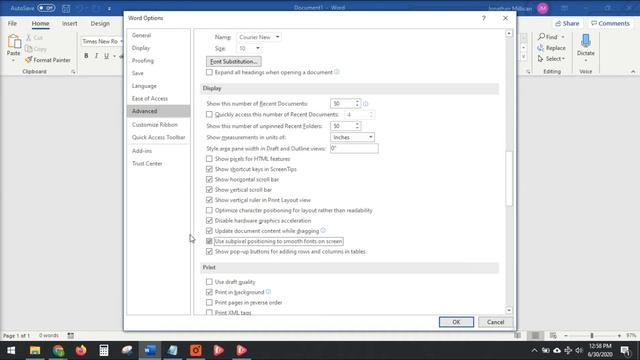
Task: Click the Font Substitution button
Action: point(233,62)
